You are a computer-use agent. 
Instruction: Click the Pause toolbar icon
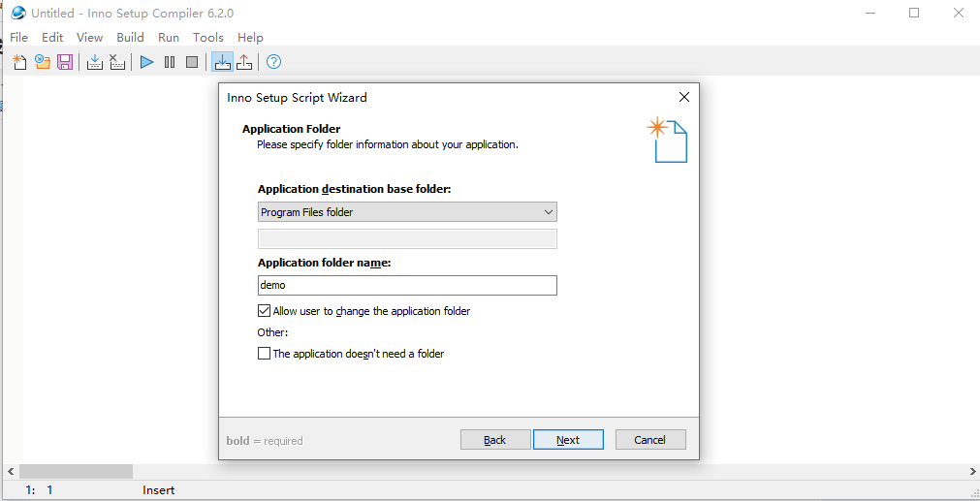170,62
